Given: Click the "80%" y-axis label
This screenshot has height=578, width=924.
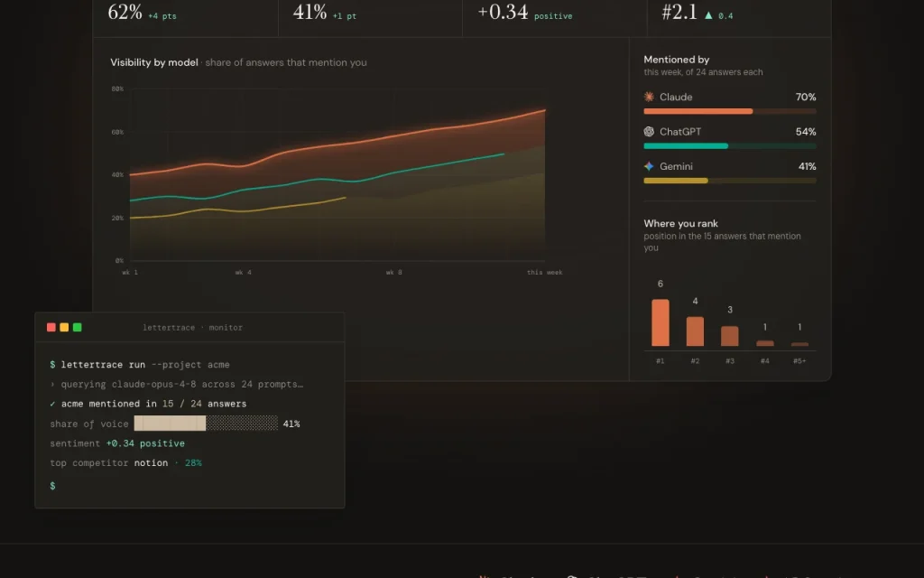Looking at the screenshot, I should [x=117, y=89].
